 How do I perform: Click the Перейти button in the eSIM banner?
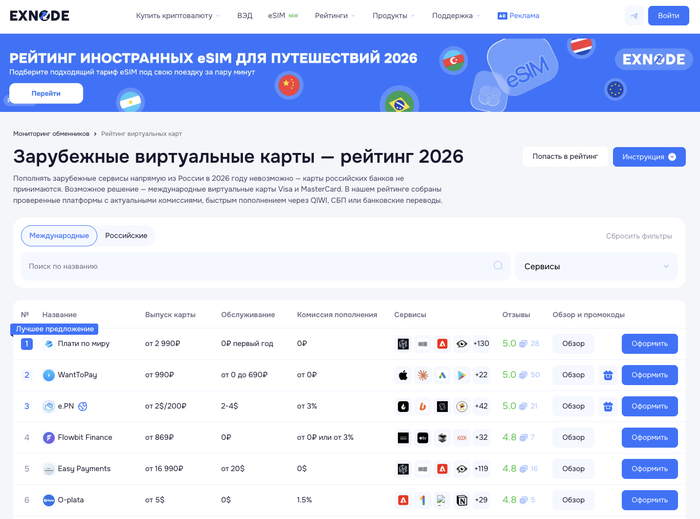(x=46, y=93)
